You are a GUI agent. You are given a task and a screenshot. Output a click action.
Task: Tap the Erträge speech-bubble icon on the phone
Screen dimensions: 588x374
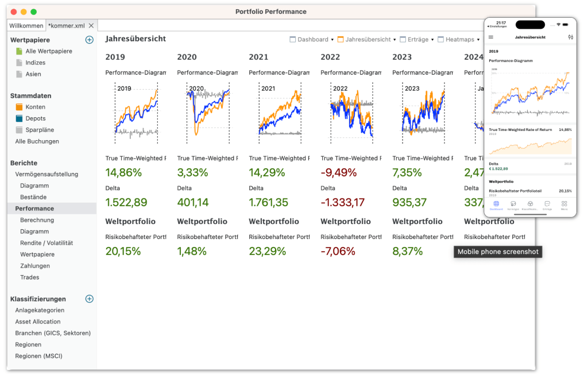pyautogui.click(x=547, y=203)
